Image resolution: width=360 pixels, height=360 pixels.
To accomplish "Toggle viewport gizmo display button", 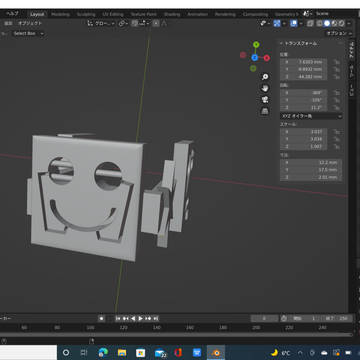I will click(x=277, y=23).
